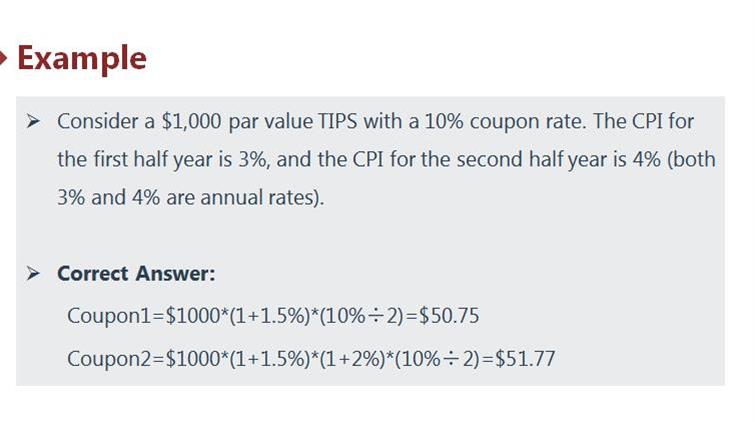Click the word 'TIPS' in the first line
This screenshot has height=422, width=755.
point(343,122)
